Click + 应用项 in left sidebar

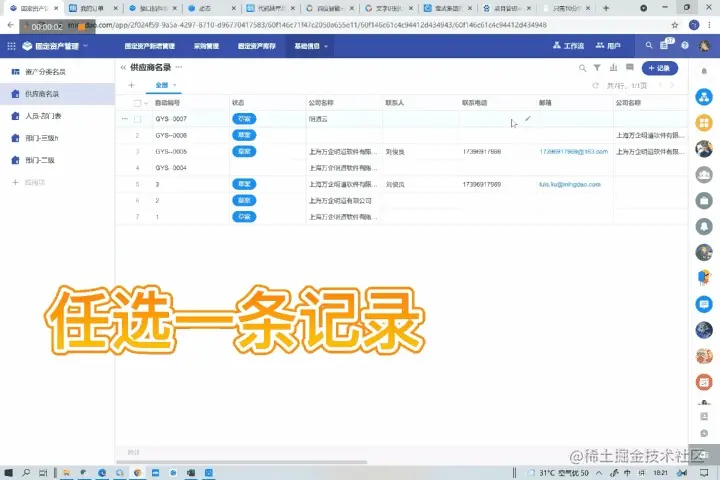pos(29,182)
